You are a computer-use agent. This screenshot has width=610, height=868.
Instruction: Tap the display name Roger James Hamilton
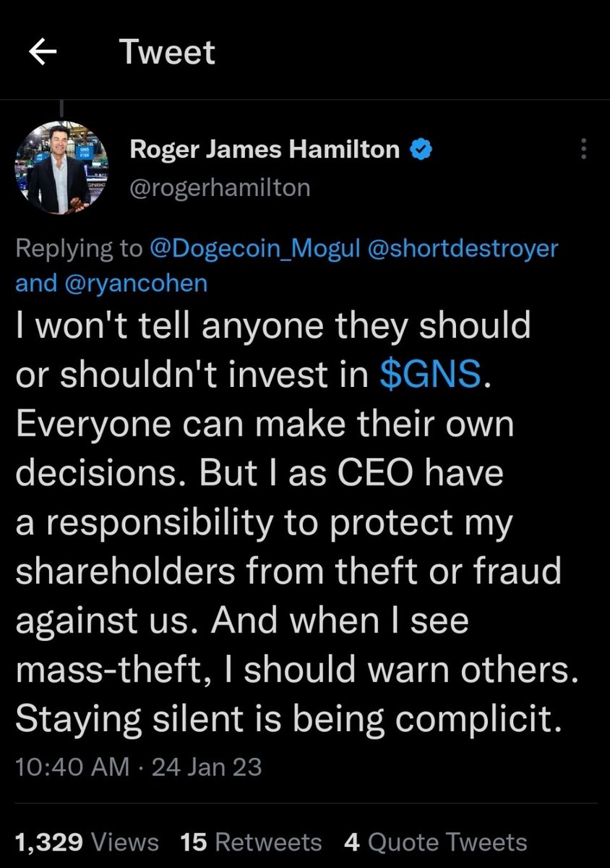click(264, 150)
